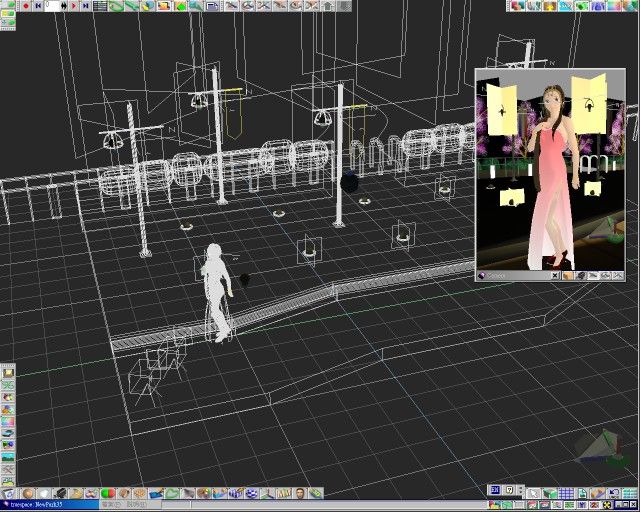Click the grid-pattern icon after playback controls
This screenshot has height=512, width=640.
pyautogui.click(x=101, y=6)
